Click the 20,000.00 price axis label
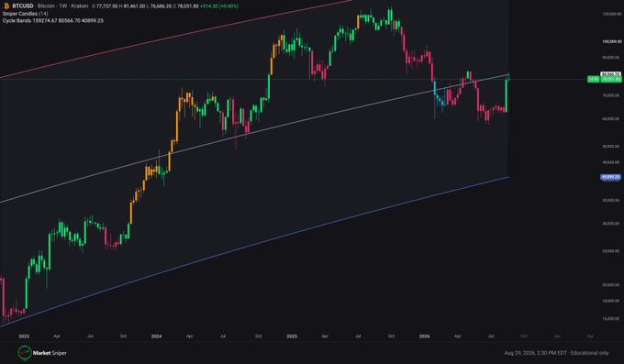 [612, 284]
